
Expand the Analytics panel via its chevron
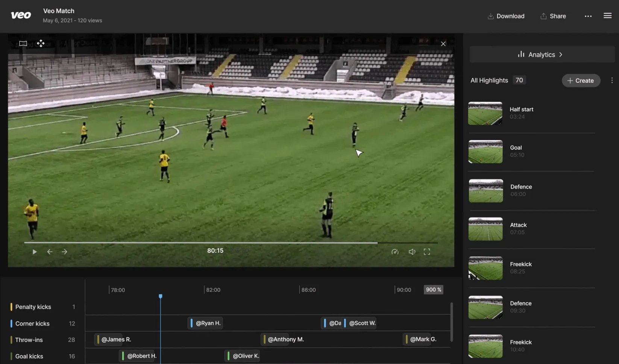(561, 54)
